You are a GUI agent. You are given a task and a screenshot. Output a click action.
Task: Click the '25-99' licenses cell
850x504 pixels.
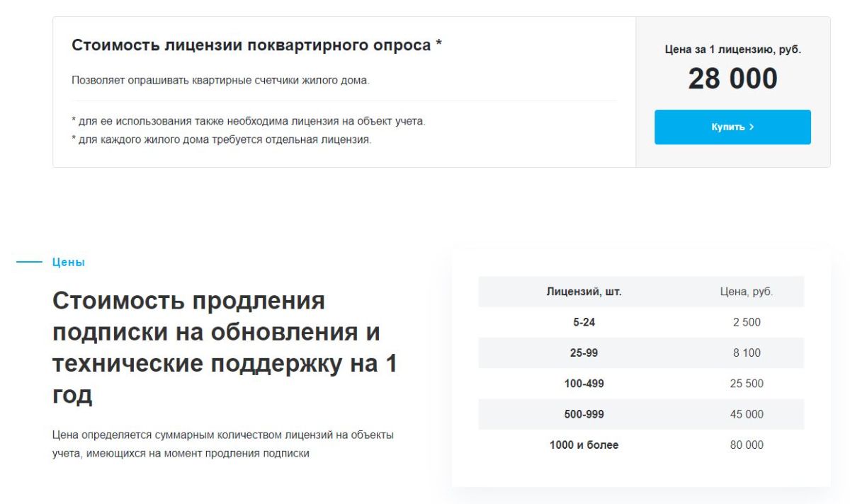(x=584, y=353)
